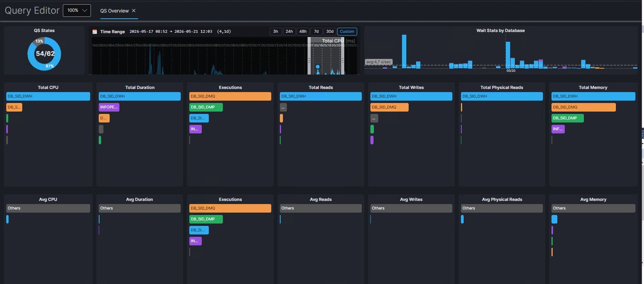
Task: Click the time range date text 2026-05-17 08:52
Action: 148,32
